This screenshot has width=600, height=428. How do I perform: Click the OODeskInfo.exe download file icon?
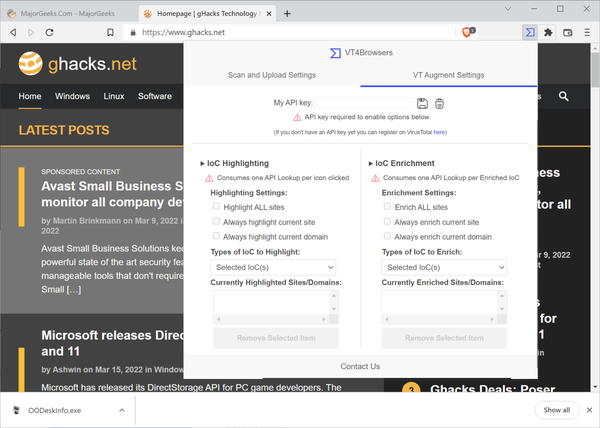16,410
